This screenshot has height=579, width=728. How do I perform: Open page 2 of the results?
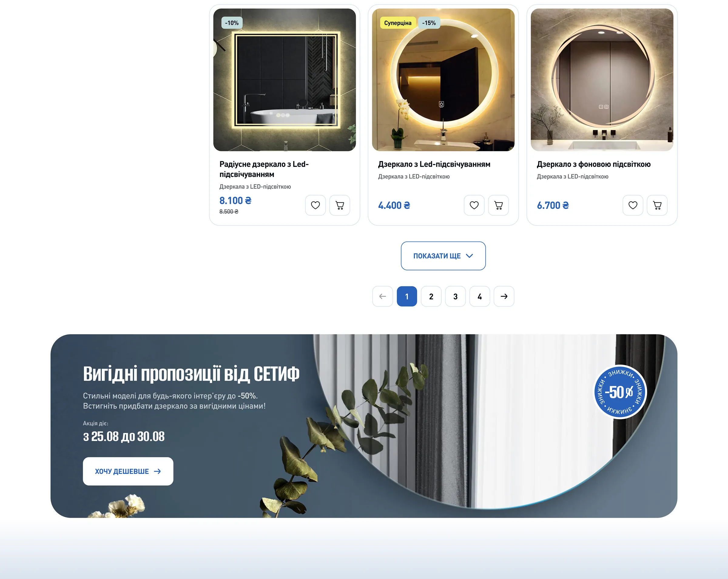[431, 296]
